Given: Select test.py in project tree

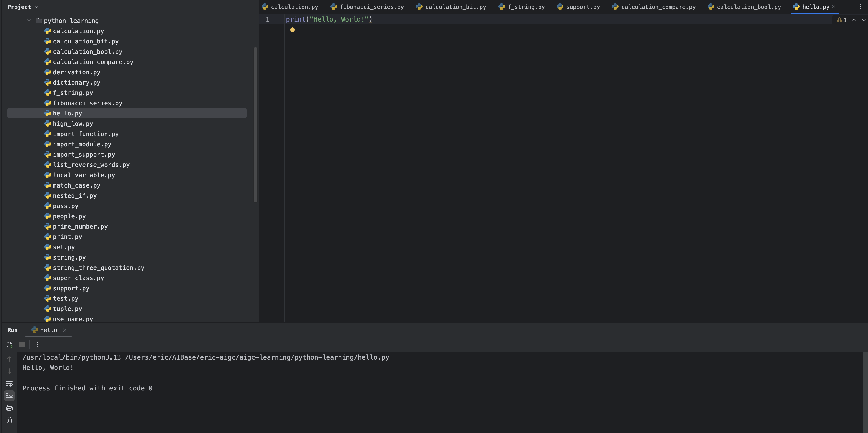Looking at the screenshot, I should pyautogui.click(x=61, y=299).
